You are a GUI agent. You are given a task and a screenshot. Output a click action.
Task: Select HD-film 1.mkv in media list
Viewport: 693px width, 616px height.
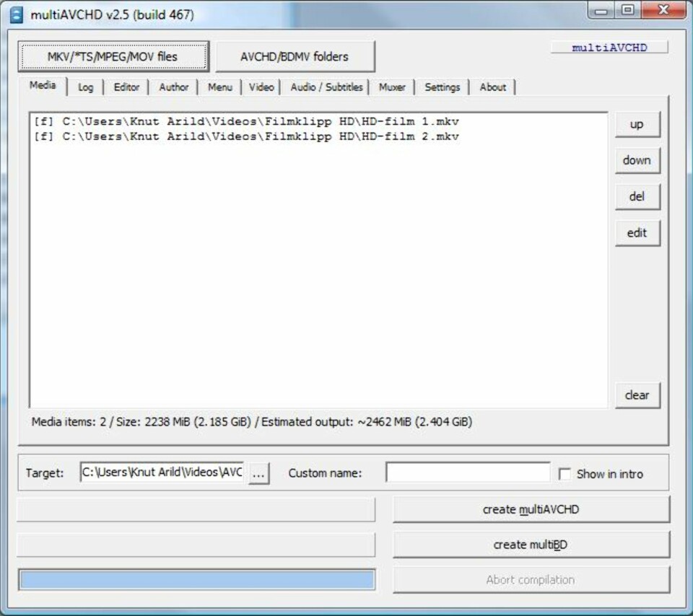(x=246, y=122)
